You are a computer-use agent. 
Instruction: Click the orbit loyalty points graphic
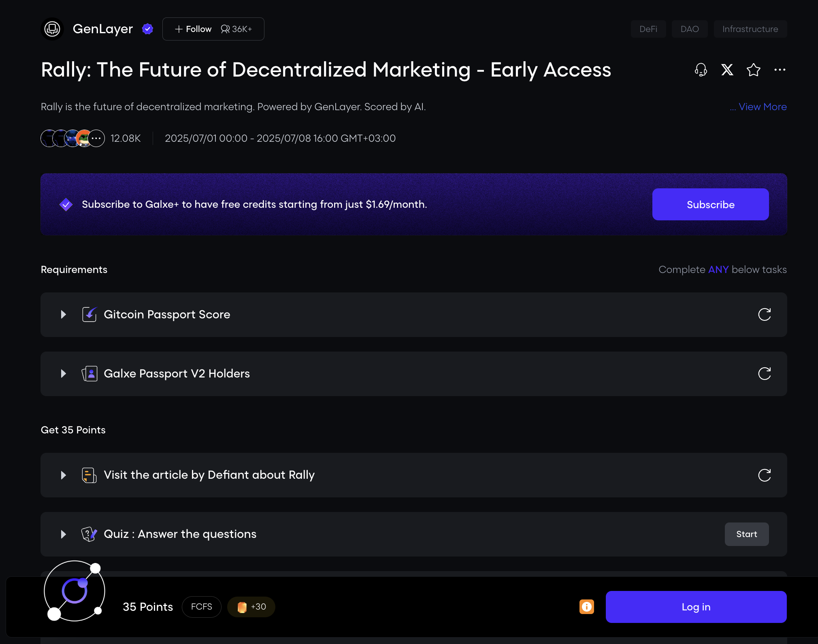coord(75,591)
